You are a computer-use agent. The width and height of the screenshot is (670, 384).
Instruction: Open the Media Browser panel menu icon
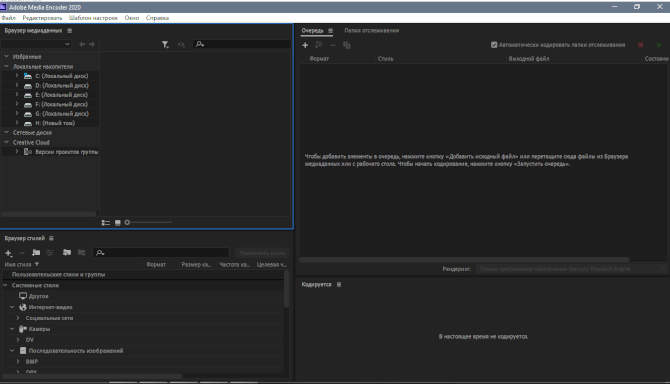70,31
